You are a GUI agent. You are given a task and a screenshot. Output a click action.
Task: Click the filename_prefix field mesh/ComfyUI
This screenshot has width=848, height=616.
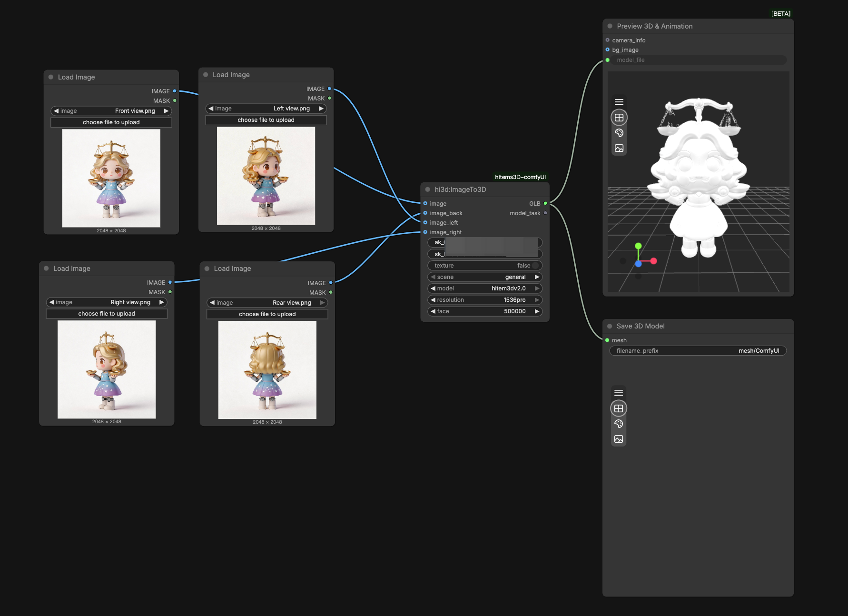[x=698, y=351]
